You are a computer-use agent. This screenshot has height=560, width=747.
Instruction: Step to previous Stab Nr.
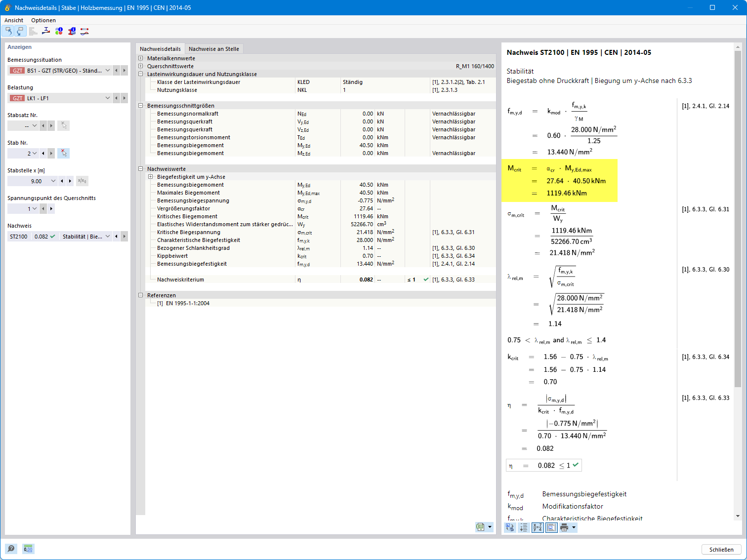coord(43,154)
